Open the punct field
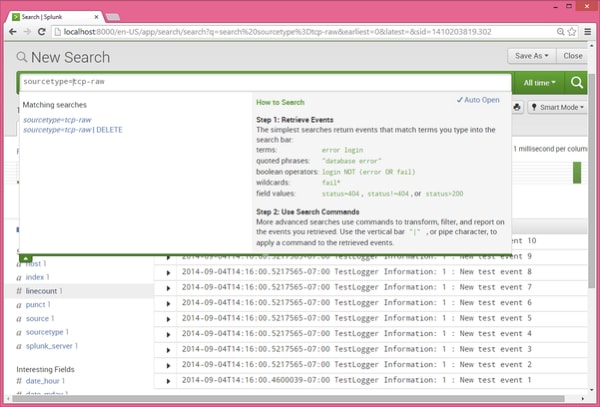This screenshot has width=600, height=407. click(x=36, y=304)
